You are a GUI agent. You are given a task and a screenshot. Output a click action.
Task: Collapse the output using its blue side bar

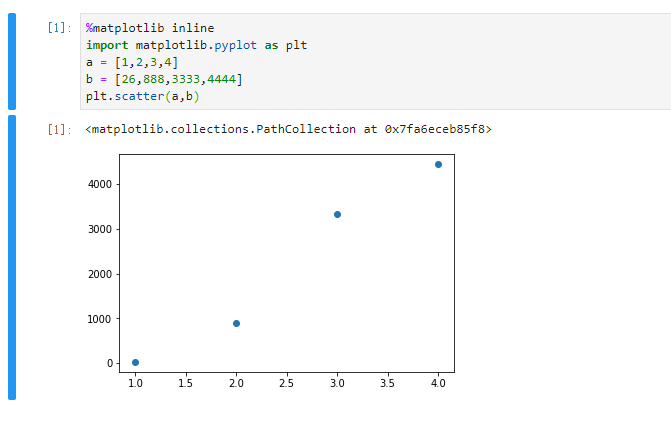12,257
